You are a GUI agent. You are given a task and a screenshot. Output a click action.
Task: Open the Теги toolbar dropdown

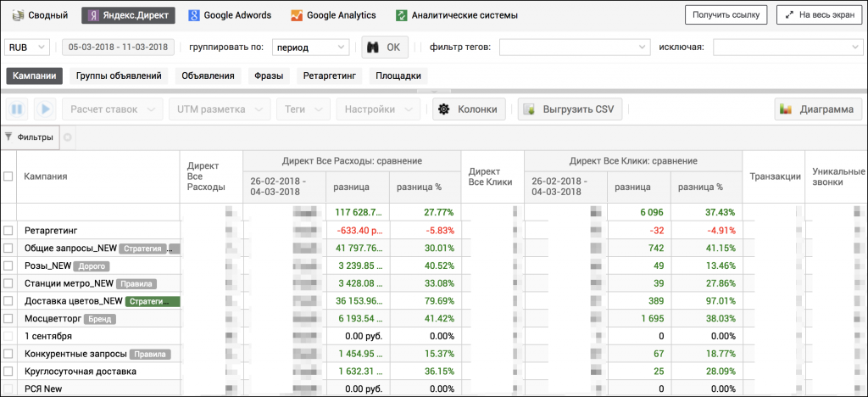(x=303, y=109)
